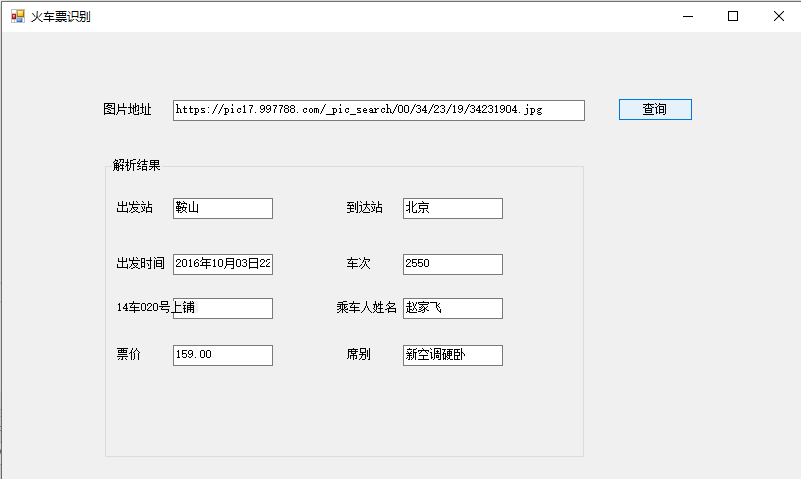
Task: Click the passenger name field 赵家飞
Action: click(x=452, y=308)
